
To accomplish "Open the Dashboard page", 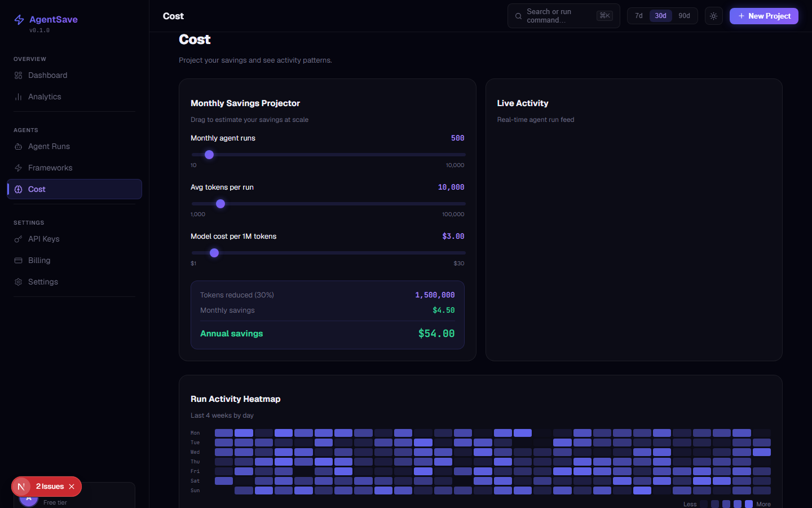I will [x=74, y=76].
